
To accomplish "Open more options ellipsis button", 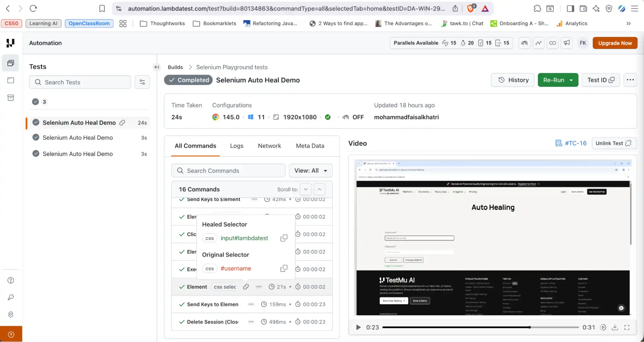I will pyautogui.click(x=630, y=80).
